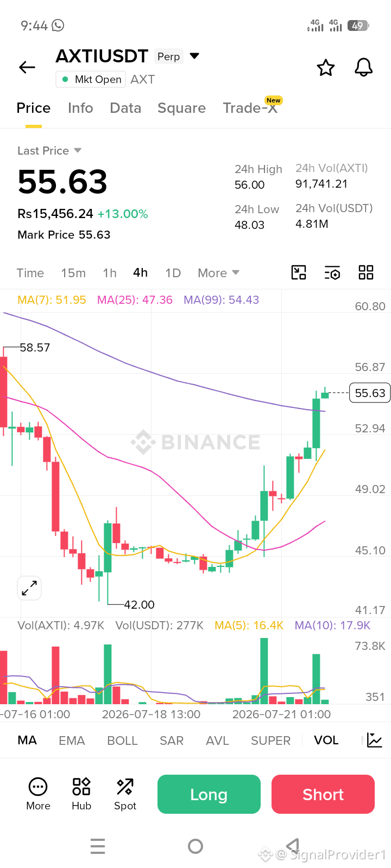Image resolution: width=391 pixels, height=868 pixels.
Task: Tap the +13.00% change percentage
Action: click(123, 214)
